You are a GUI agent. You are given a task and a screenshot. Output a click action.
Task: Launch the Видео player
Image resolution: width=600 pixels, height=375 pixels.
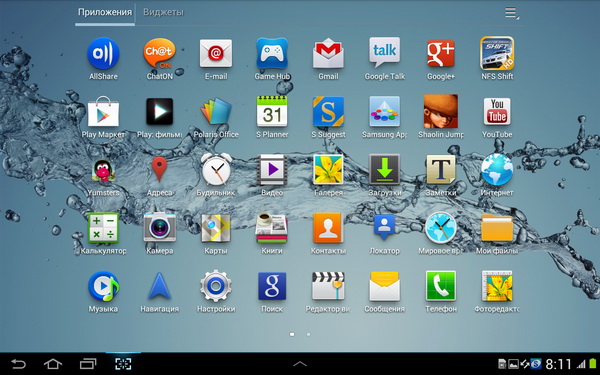(x=272, y=170)
